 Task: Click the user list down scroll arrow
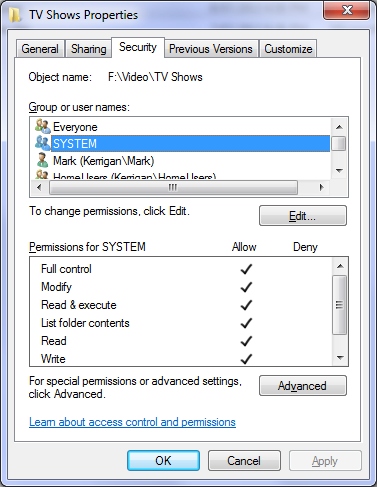[x=339, y=171]
